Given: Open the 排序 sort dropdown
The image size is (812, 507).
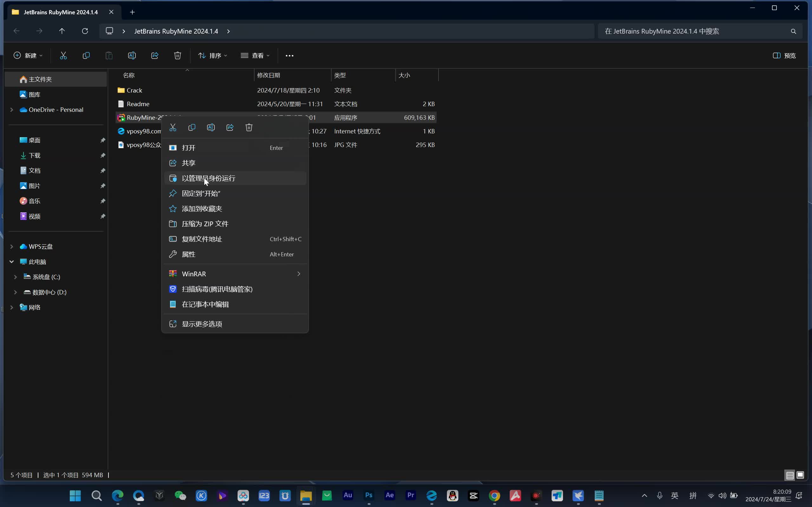Looking at the screenshot, I should click(213, 56).
